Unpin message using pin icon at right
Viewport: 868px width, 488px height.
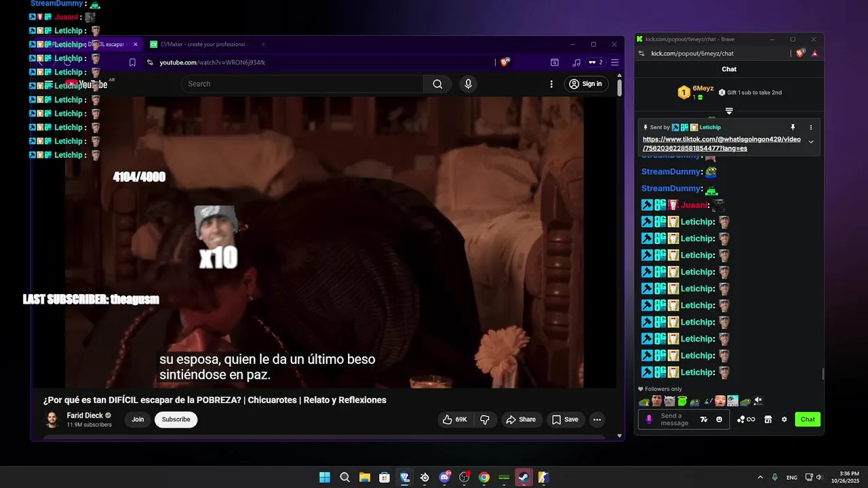[x=792, y=127]
